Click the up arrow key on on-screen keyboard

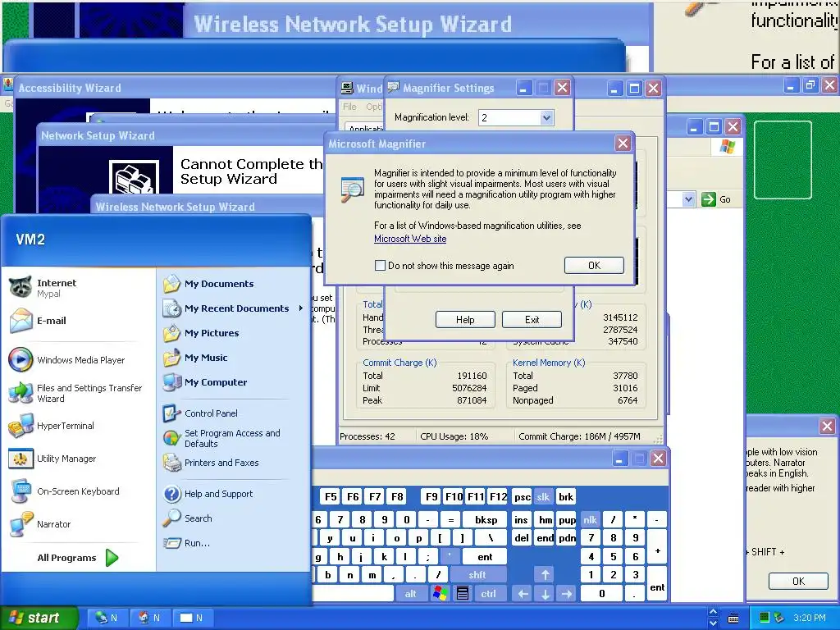[545, 575]
